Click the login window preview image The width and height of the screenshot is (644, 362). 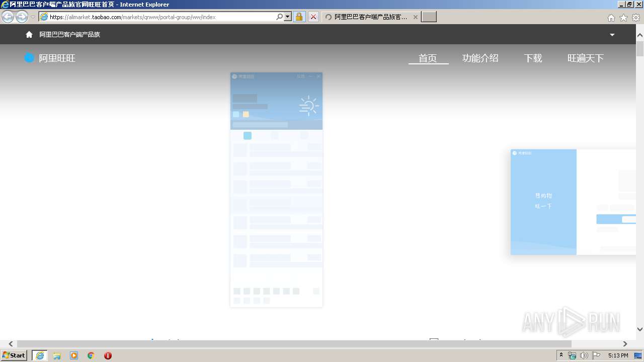pos(573,202)
